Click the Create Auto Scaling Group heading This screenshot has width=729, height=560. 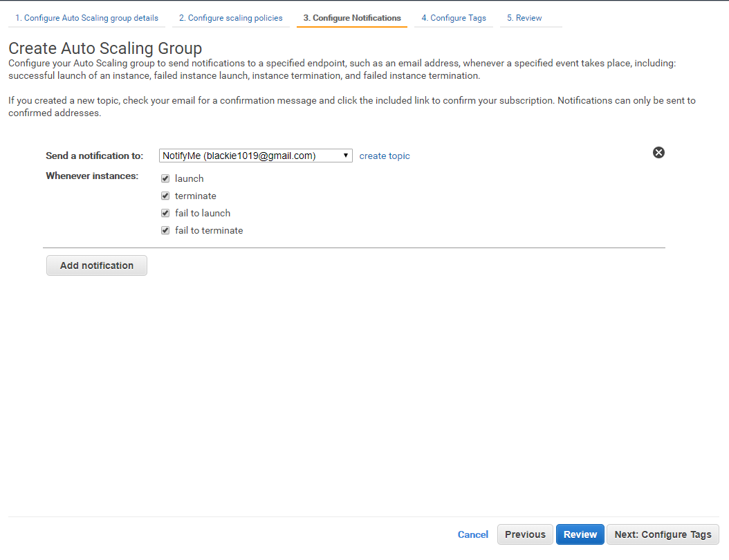coord(105,48)
